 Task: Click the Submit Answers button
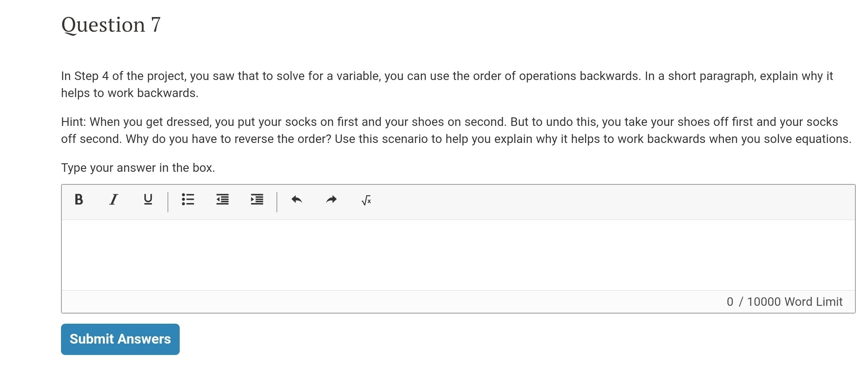tap(120, 339)
